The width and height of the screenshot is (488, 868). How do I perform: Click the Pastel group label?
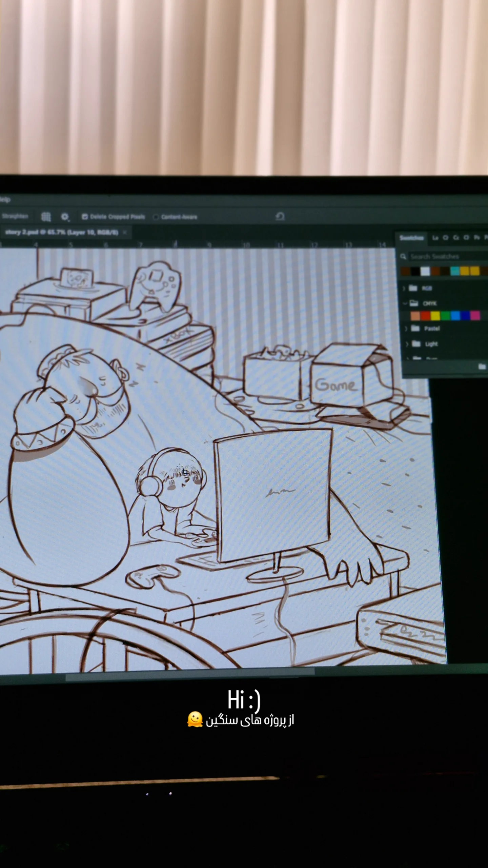[x=432, y=328]
